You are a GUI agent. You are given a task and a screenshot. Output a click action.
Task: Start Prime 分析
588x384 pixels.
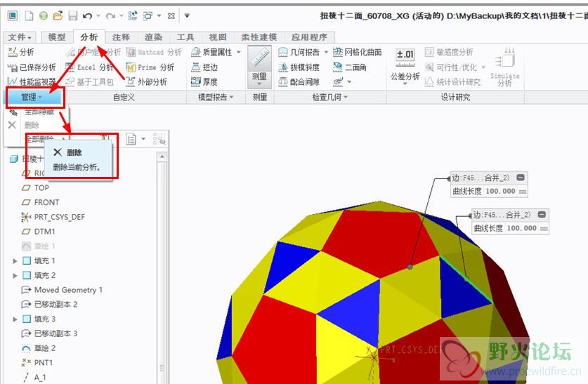[x=150, y=67]
